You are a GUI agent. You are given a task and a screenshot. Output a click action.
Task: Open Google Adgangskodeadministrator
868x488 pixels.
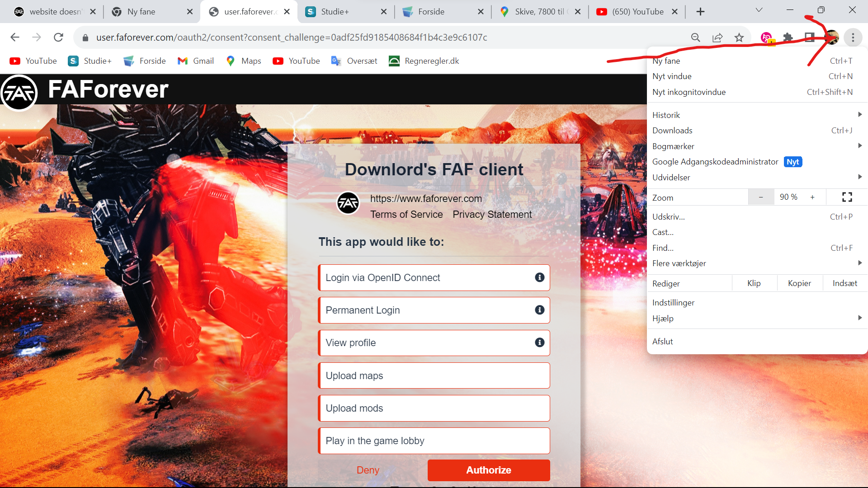click(x=756, y=162)
